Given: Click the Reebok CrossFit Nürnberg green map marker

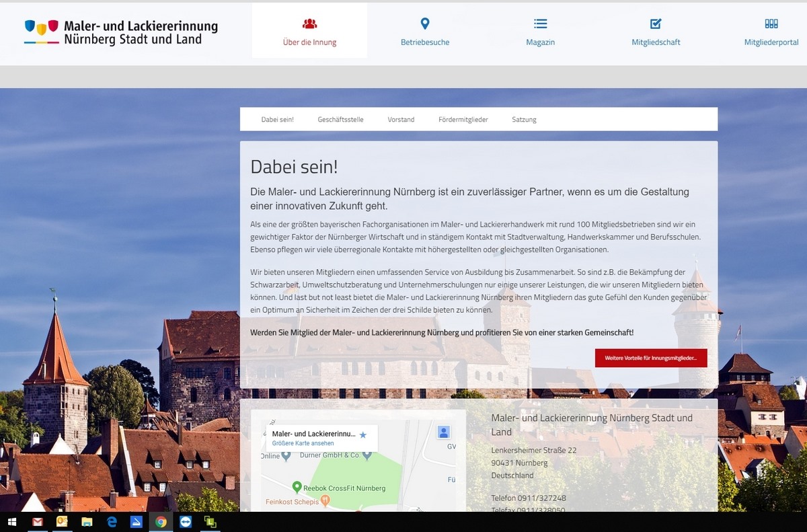Looking at the screenshot, I should pos(297,487).
